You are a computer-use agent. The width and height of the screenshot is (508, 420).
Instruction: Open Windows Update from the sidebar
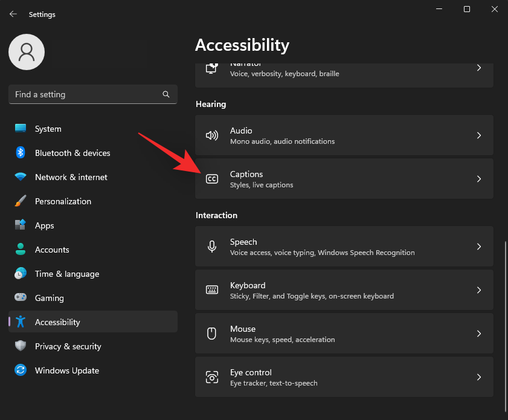point(66,370)
